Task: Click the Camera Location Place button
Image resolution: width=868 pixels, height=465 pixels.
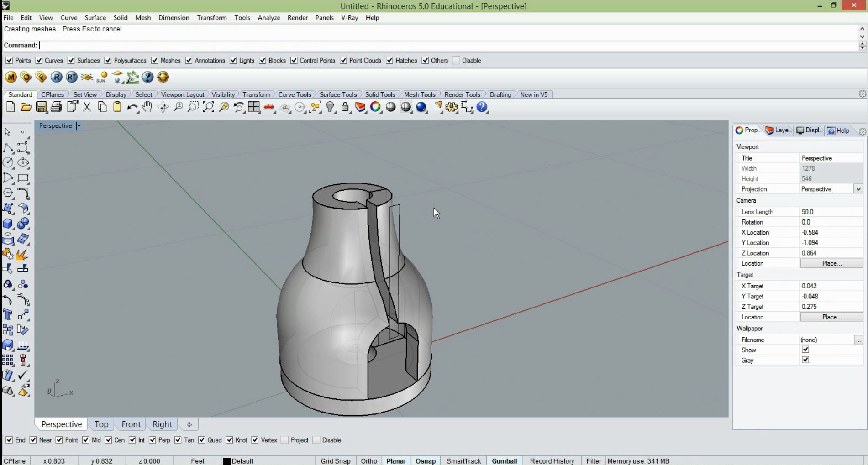Action: pyautogui.click(x=831, y=263)
